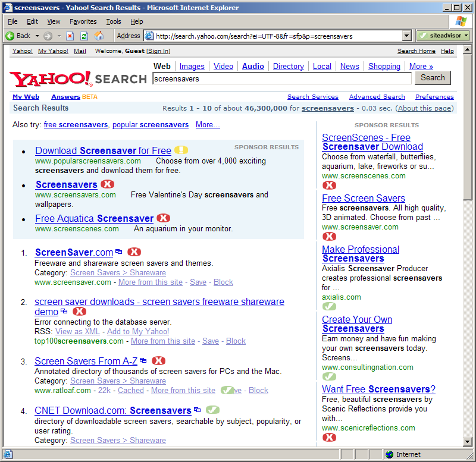Click red X rating under www.screenscenes.com sidebar ad
476x462 pixels.
tap(329, 185)
